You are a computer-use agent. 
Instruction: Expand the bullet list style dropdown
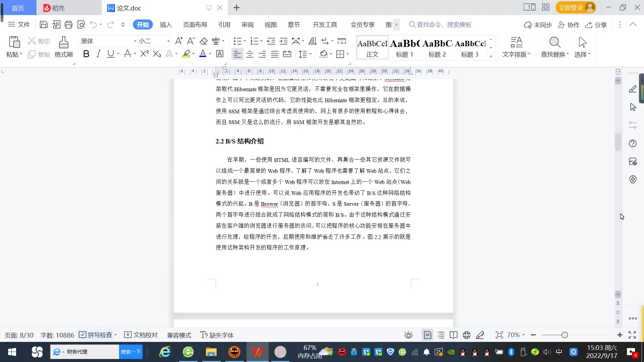point(245,41)
